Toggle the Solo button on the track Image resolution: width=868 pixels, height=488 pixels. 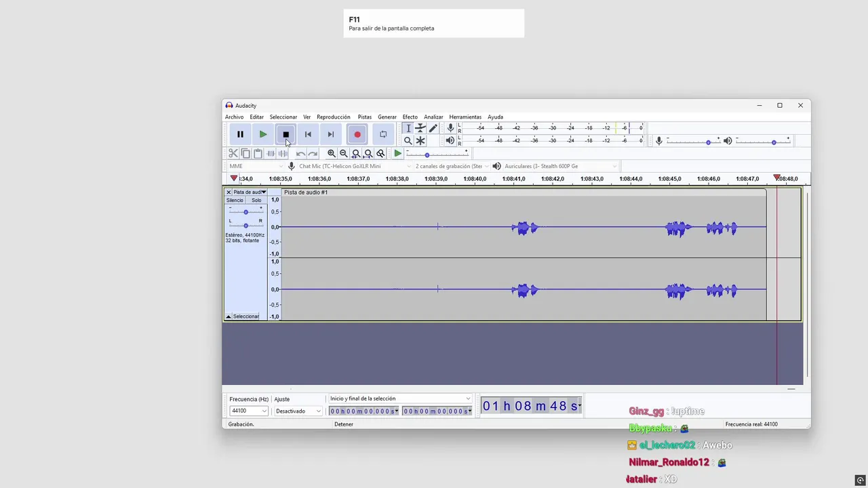pyautogui.click(x=256, y=201)
